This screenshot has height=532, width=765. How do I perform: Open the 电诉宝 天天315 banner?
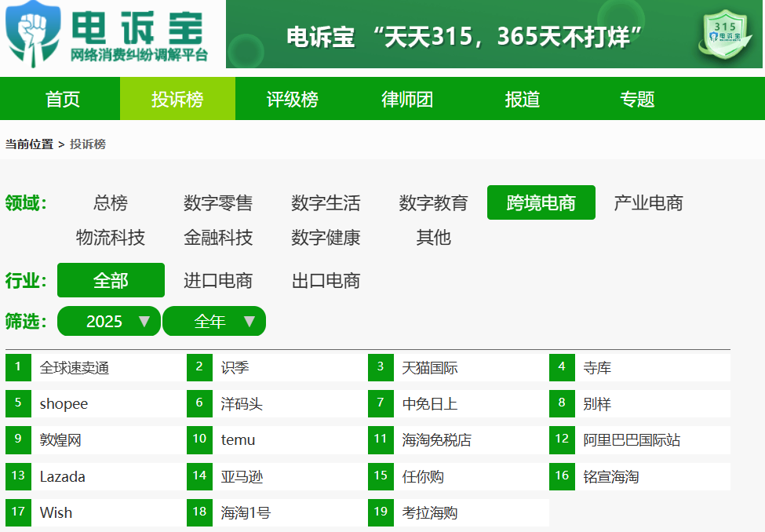(494, 35)
